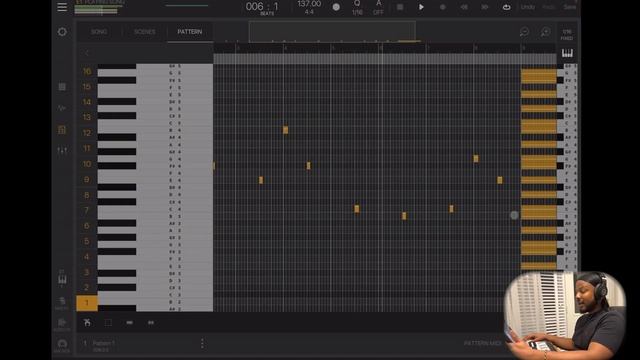The image size is (640, 360).
Task: Toggle the metronome button
Action: point(336,7)
